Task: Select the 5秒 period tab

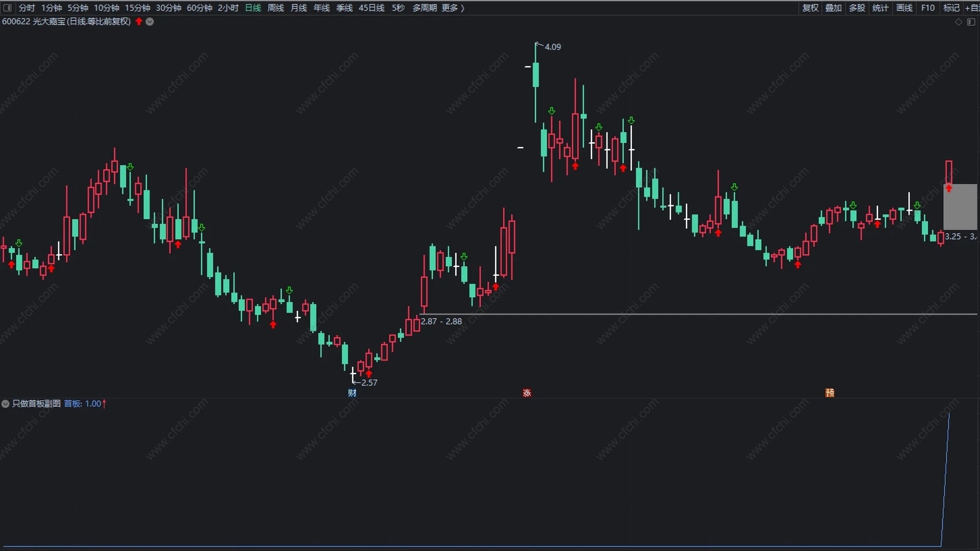Action: pos(398,8)
